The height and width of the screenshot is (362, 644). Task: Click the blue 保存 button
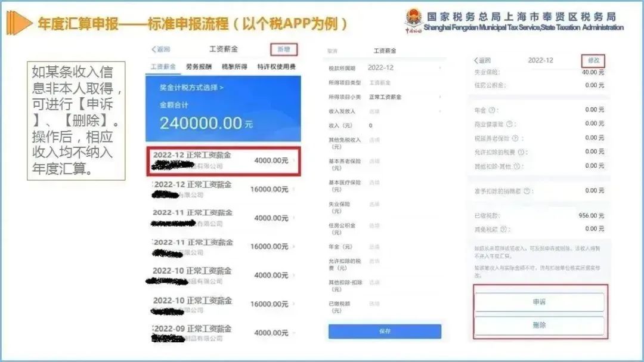coord(385,331)
